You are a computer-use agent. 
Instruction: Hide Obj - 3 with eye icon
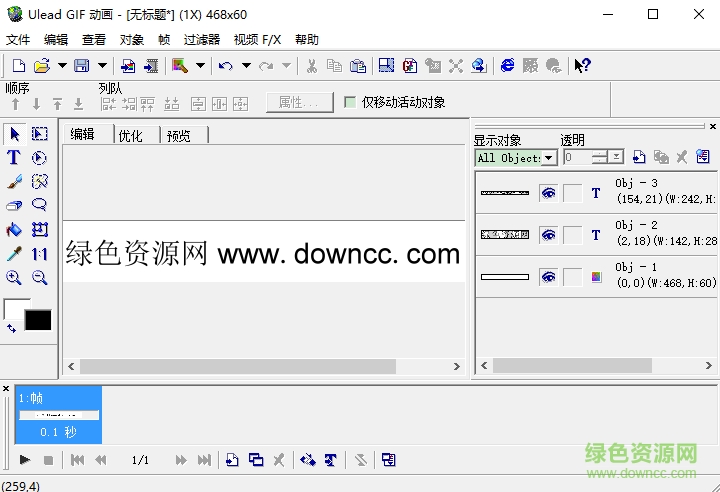[548, 193]
